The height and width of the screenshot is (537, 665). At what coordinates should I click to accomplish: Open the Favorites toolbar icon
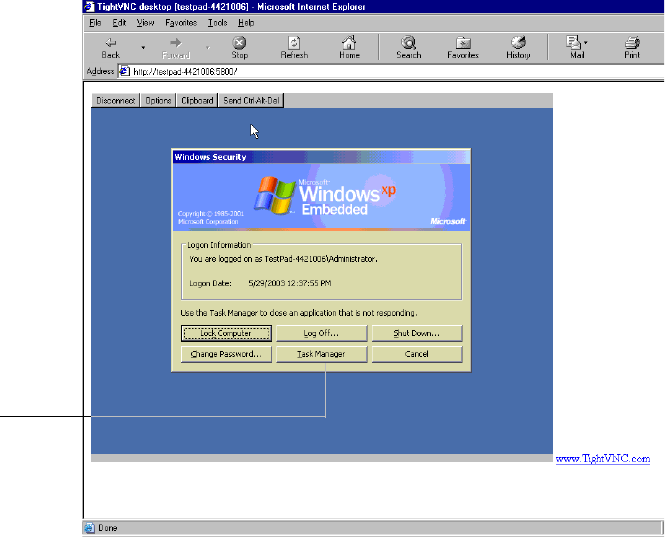(x=463, y=43)
